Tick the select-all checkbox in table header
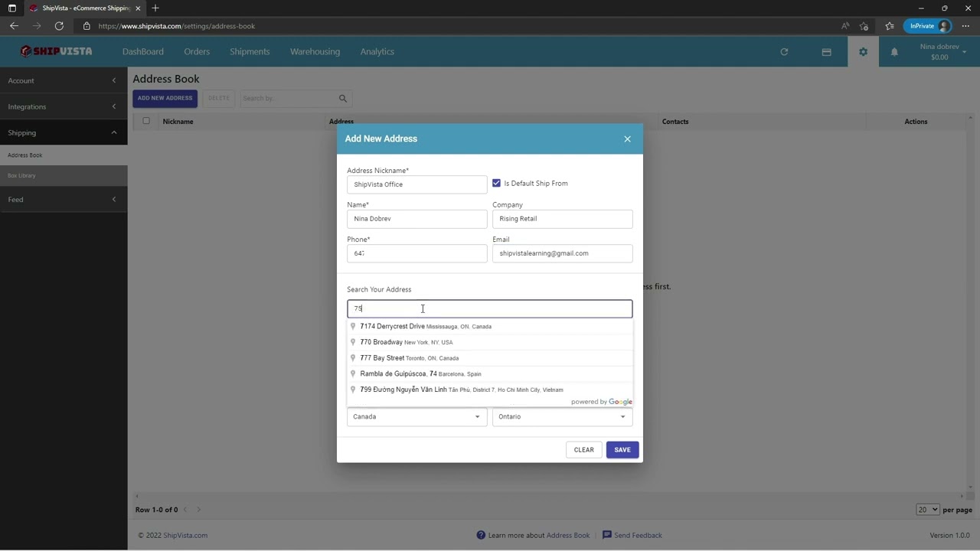 pyautogui.click(x=146, y=121)
